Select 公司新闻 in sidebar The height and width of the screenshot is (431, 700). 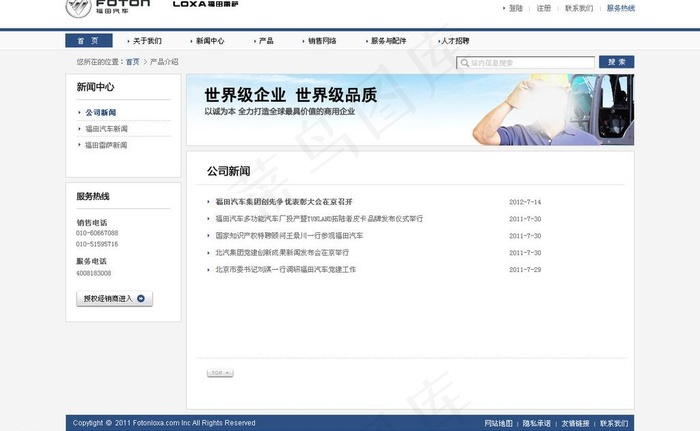101,113
